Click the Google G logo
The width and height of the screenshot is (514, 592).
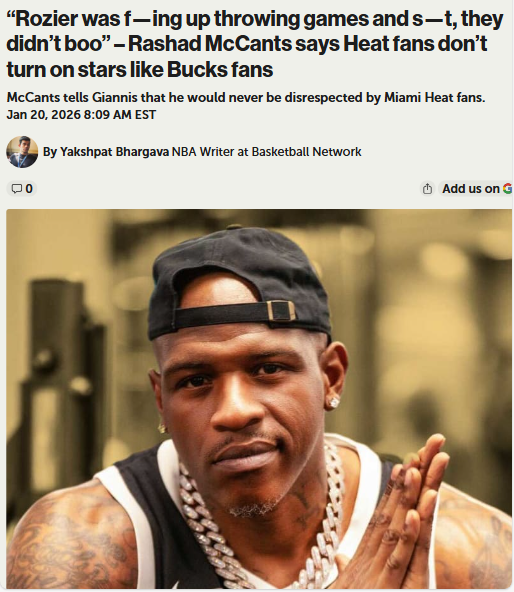(x=508, y=188)
